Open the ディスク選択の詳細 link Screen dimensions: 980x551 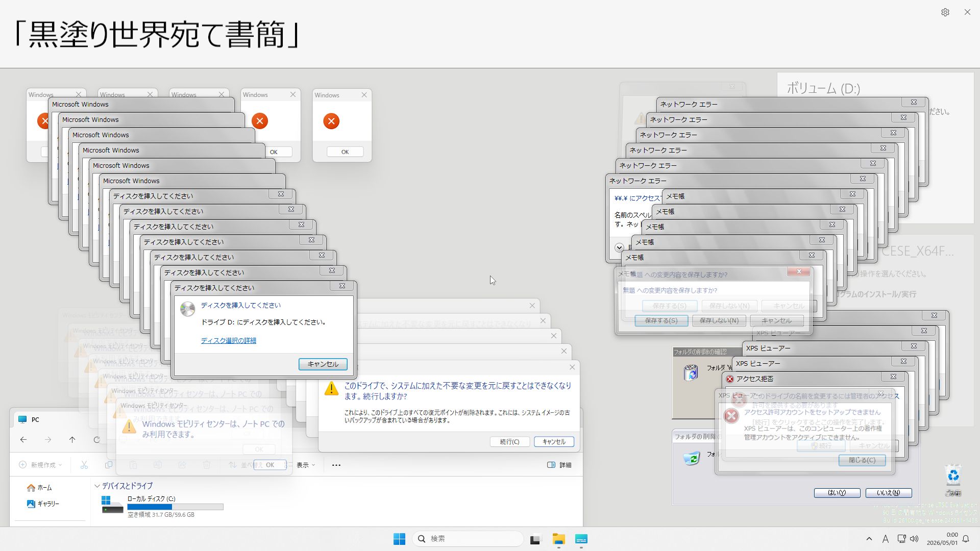[228, 341]
